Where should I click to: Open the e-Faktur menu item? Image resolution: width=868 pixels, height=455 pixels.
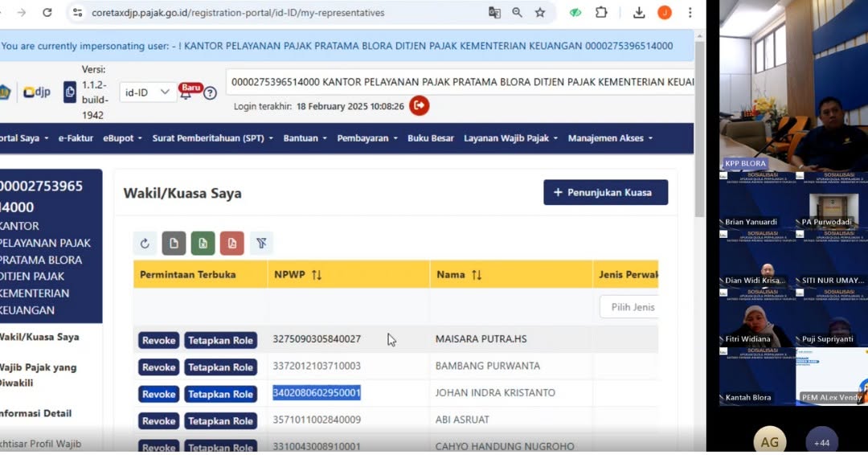76,138
